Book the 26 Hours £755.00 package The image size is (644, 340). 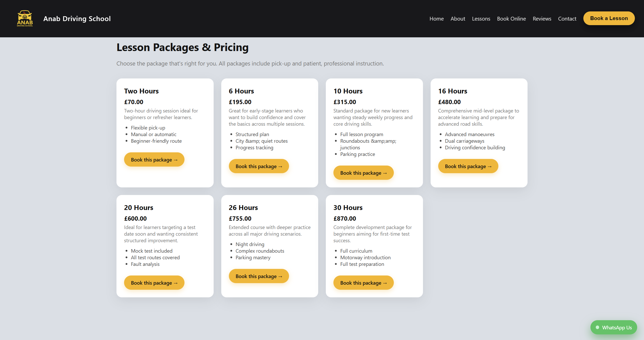coord(259,276)
